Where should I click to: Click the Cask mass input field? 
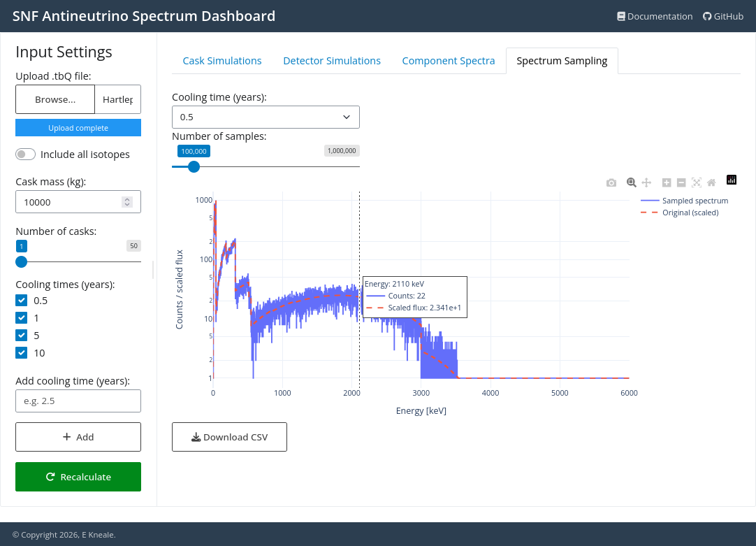[x=78, y=202]
